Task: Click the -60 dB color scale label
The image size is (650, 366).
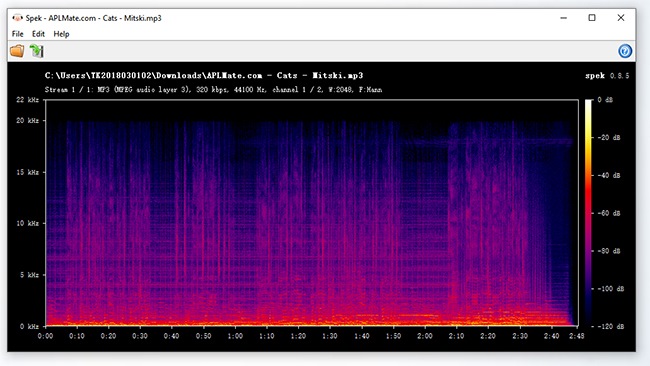Action: click(x=609, y=213)
